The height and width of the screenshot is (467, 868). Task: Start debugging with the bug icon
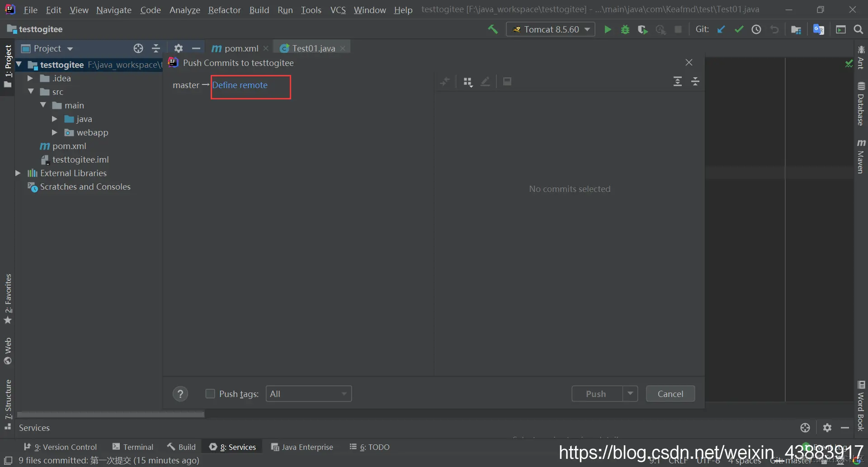625,29
